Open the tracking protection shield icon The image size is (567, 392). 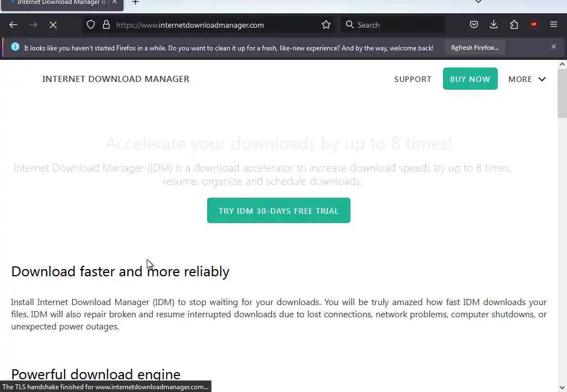[91, 24]
